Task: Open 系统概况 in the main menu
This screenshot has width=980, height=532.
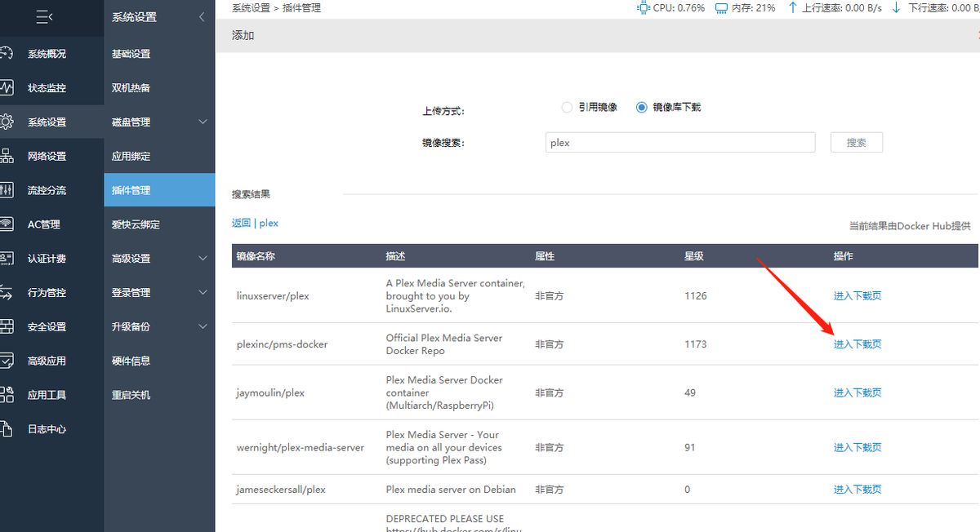Action: (x=47, y=54)
